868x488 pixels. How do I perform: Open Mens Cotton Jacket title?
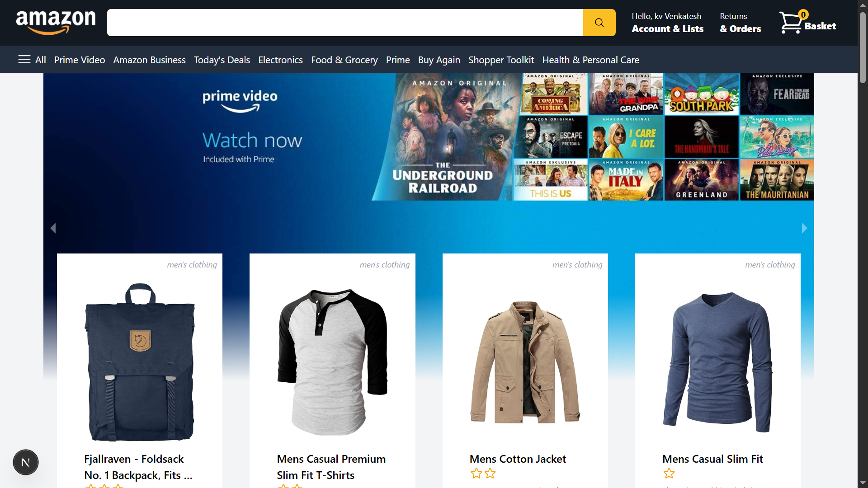pos(518,459)
